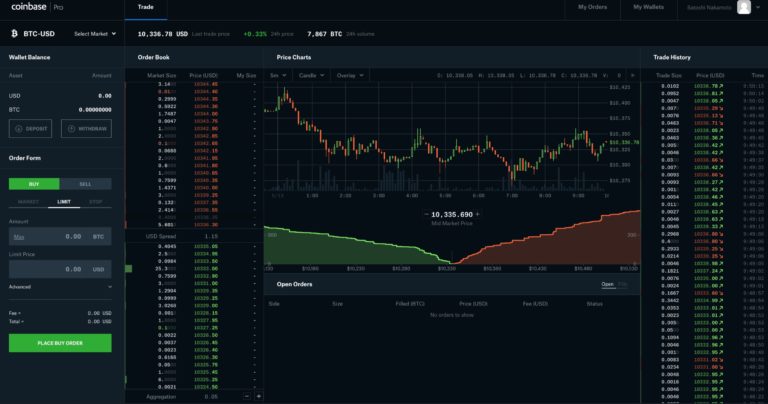Image resolution: width=768 pixels, height=404 pixels.
Task: Open the Candle chart type dropdown
Action: [x=312, y=75]
